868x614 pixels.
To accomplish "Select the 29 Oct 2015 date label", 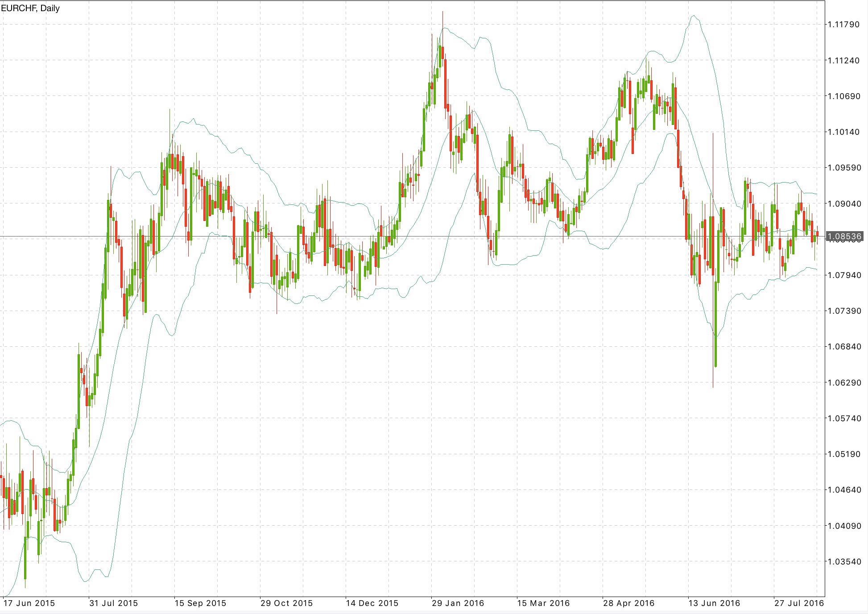I will (x=286, y=603).
